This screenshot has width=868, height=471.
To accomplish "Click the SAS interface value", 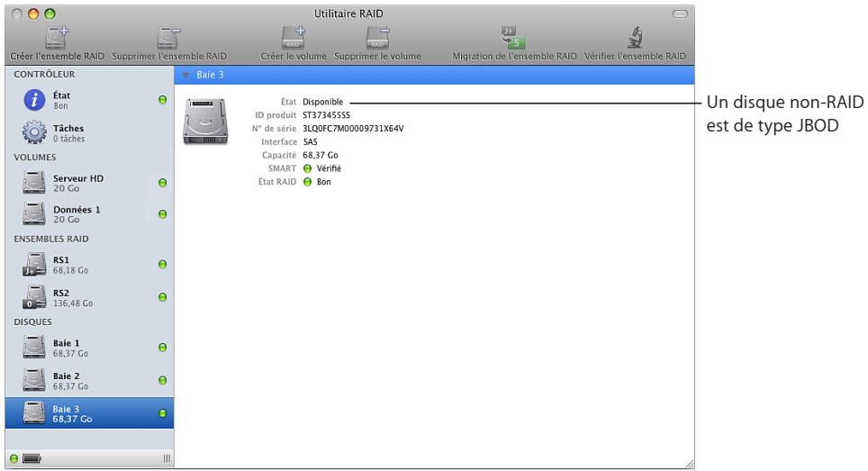I will pos(310,141).
